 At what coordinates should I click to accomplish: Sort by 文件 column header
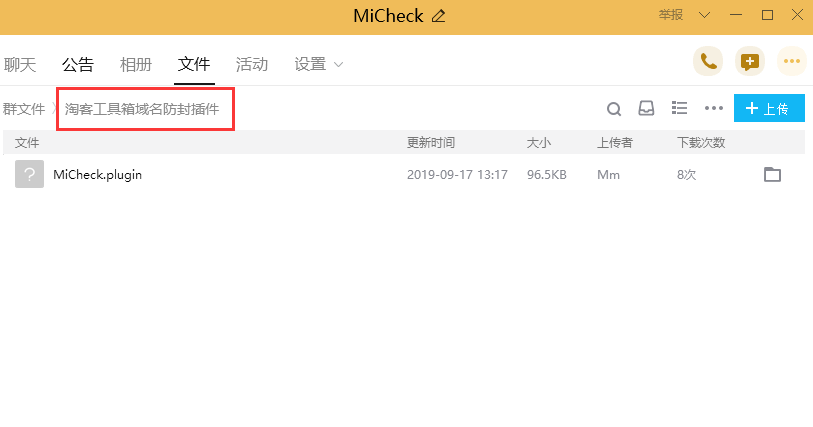[x=27, y=143]
